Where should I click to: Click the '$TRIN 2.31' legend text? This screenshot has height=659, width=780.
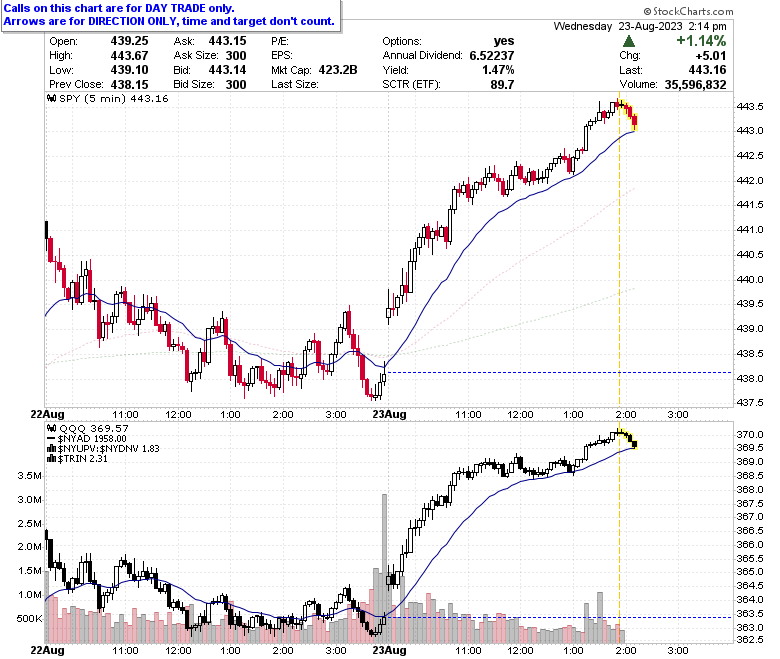[x=83, y=459]
